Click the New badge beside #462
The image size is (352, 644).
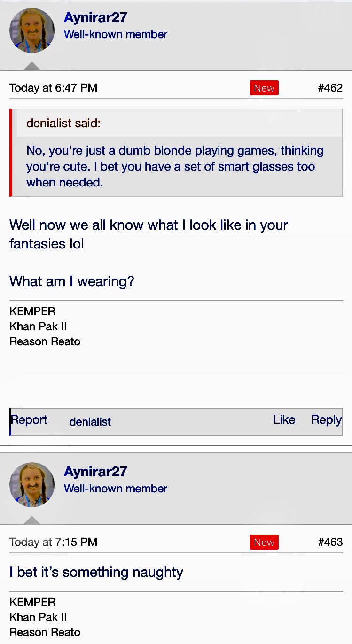[264, 88]
